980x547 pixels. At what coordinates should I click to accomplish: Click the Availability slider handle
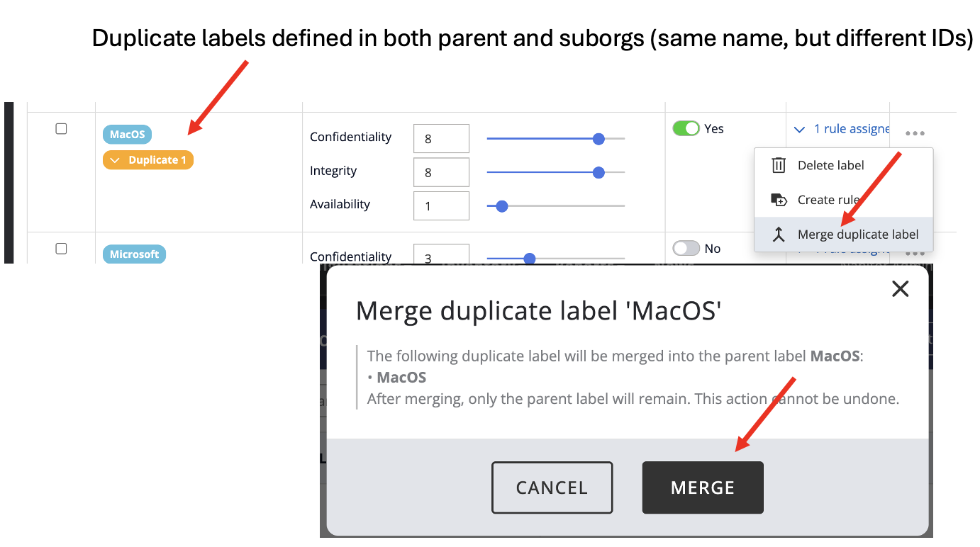502,206
